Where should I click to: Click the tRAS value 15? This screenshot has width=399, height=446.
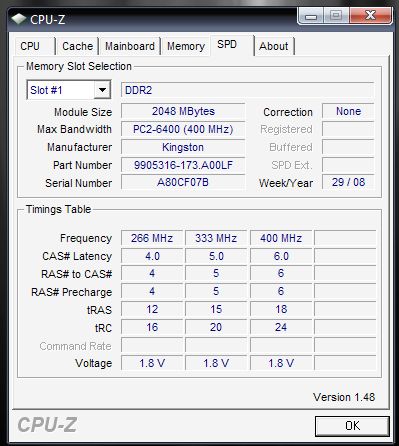point(216,309)
